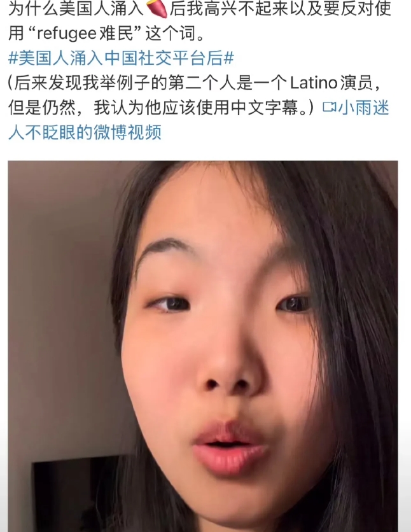Select the word "Latino" in the note

coord(314,83)
